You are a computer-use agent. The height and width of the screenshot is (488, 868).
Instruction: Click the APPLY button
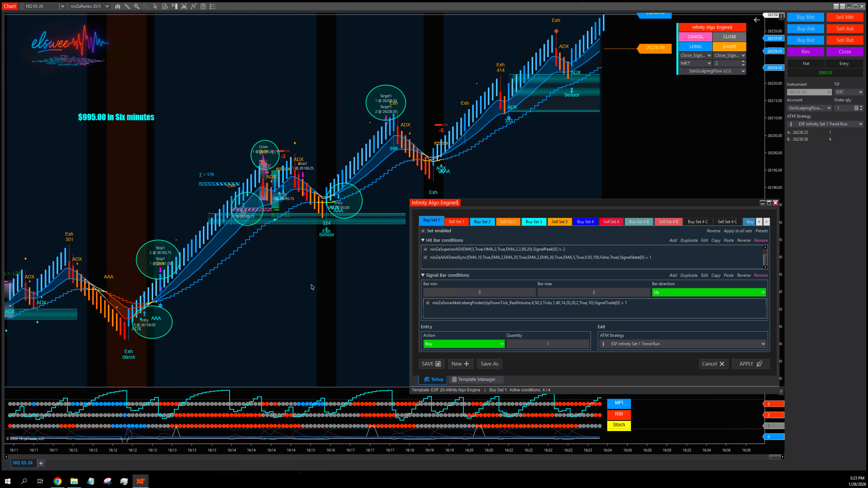click(750, 364)
